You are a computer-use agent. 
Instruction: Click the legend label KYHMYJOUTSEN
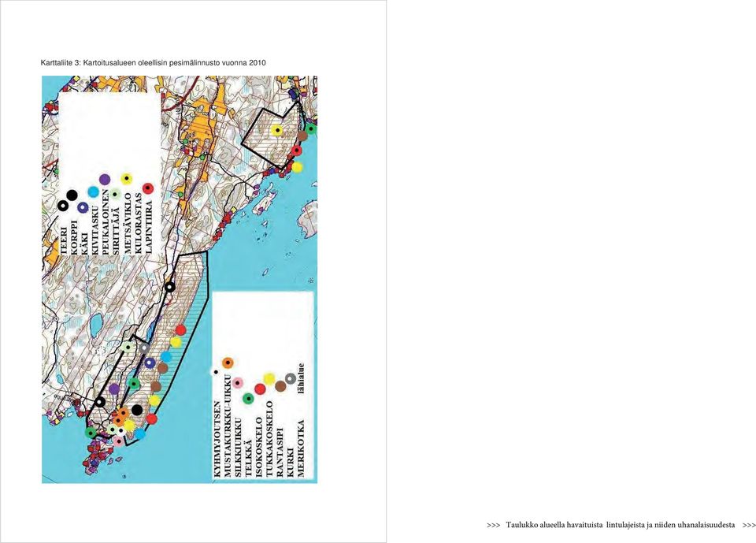pyautogui.click(x=217, y=439)
